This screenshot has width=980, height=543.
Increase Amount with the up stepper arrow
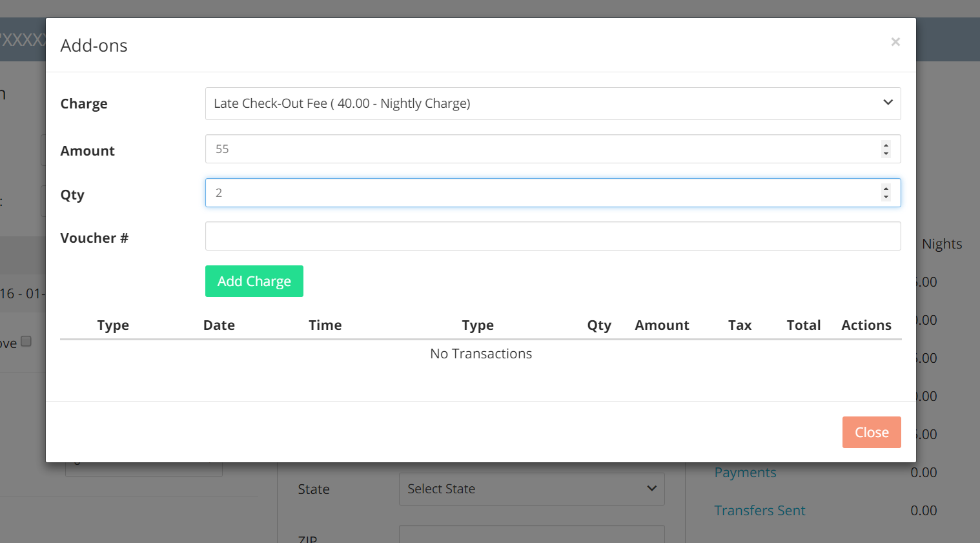(886, 145)
